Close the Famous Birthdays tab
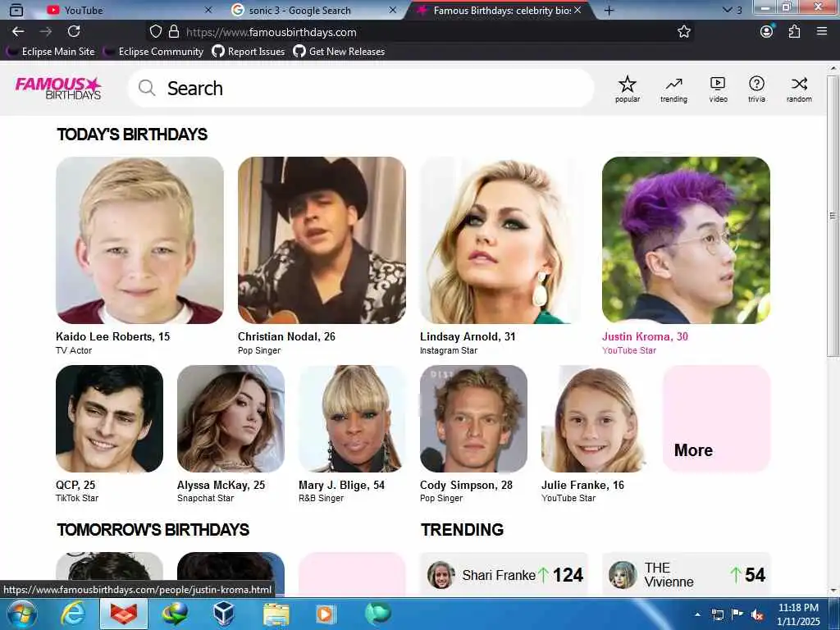This screenshot has height=630, width=840. (577, 10)
